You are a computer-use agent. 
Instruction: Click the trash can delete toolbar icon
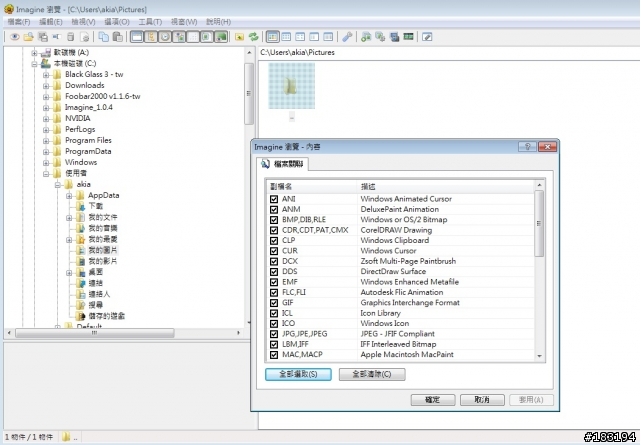pos(71,37)
